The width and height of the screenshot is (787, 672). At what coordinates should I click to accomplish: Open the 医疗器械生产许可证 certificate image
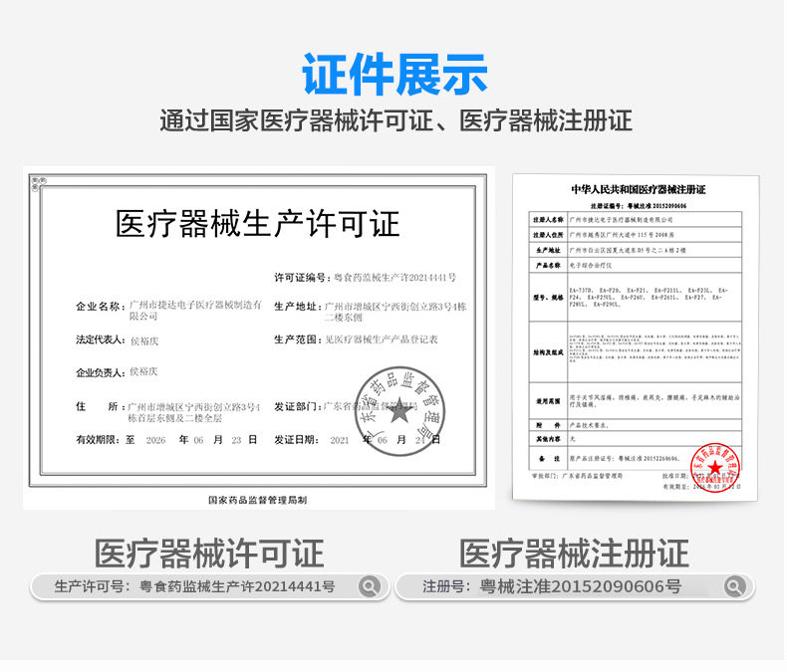pos(258,337)
